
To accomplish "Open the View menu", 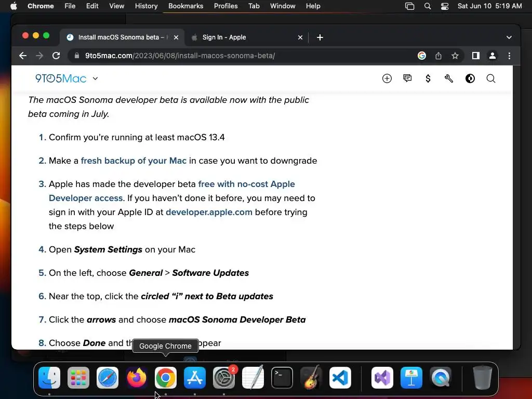I will (x=117, y=6).
